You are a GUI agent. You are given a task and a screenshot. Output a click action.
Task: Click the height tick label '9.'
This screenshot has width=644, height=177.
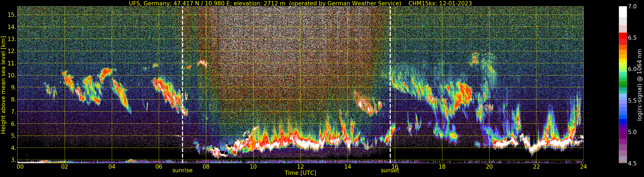14,87
